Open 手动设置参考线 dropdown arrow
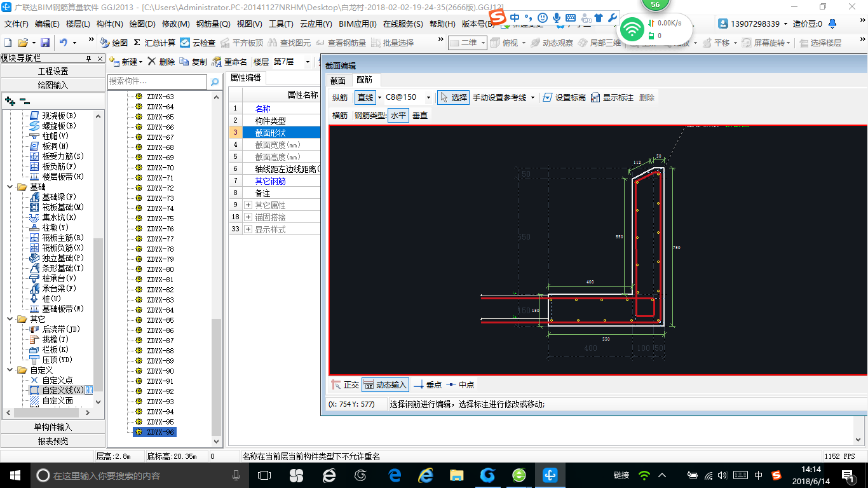 click(x=532, y=97)
